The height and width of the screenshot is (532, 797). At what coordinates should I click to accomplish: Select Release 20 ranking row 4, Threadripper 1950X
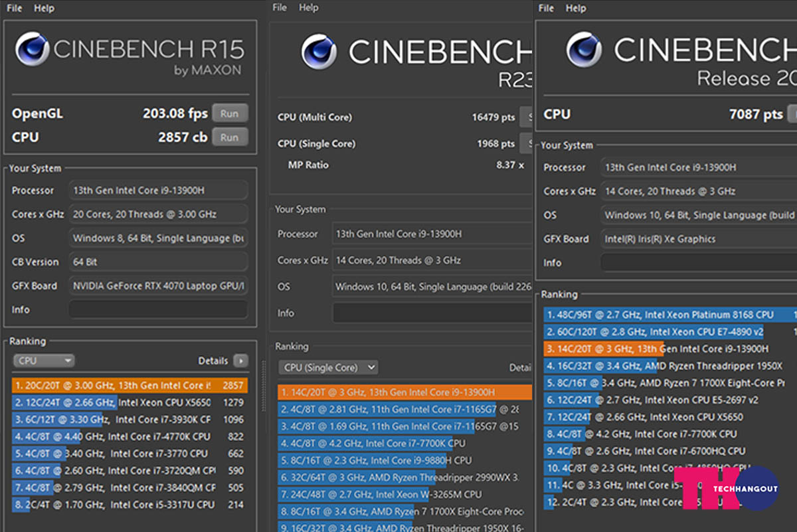click(670, 366)
